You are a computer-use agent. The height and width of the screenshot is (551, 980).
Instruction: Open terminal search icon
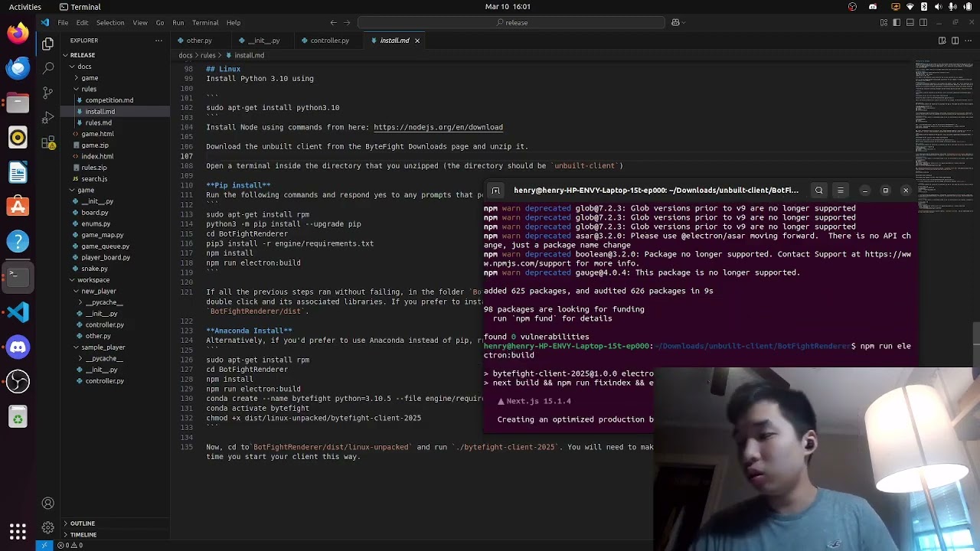[818, 191]
